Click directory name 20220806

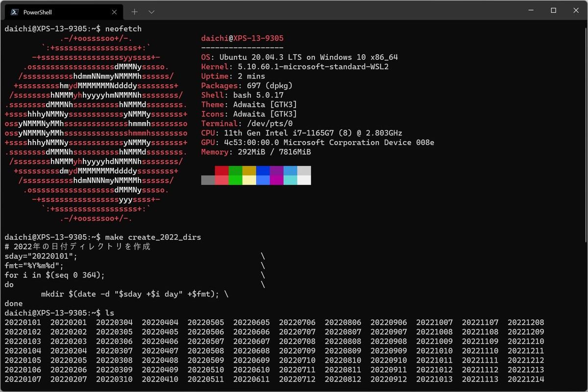pos(343,322)
